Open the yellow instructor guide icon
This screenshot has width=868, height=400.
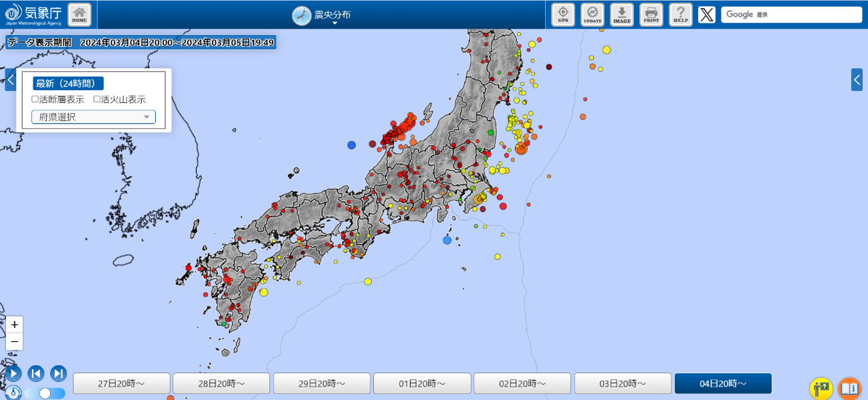[821, 389]
